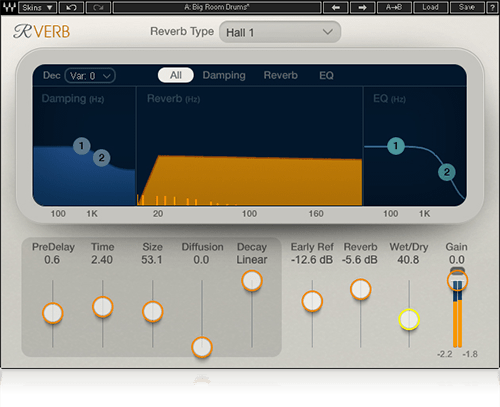
Task: Open the Dec Var: 0 dropdown
Action: coord(90,76)
